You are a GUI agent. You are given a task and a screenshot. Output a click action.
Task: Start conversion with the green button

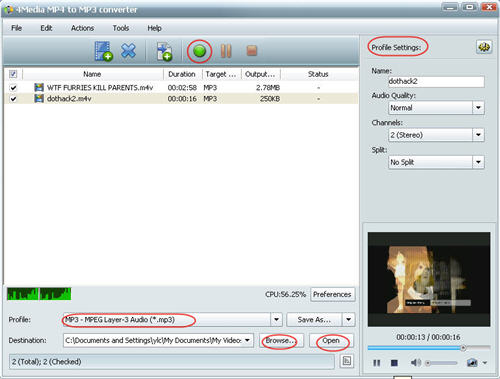199,51
